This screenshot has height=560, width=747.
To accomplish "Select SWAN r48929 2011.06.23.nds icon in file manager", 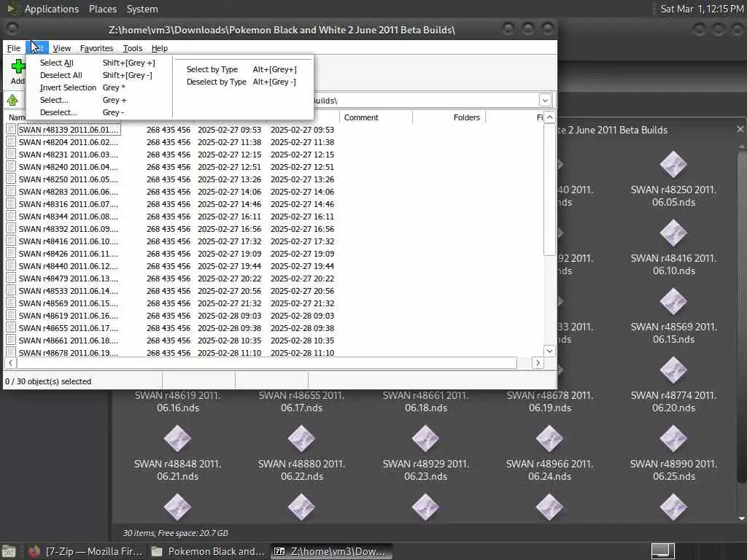I will [x=425, y=439].
